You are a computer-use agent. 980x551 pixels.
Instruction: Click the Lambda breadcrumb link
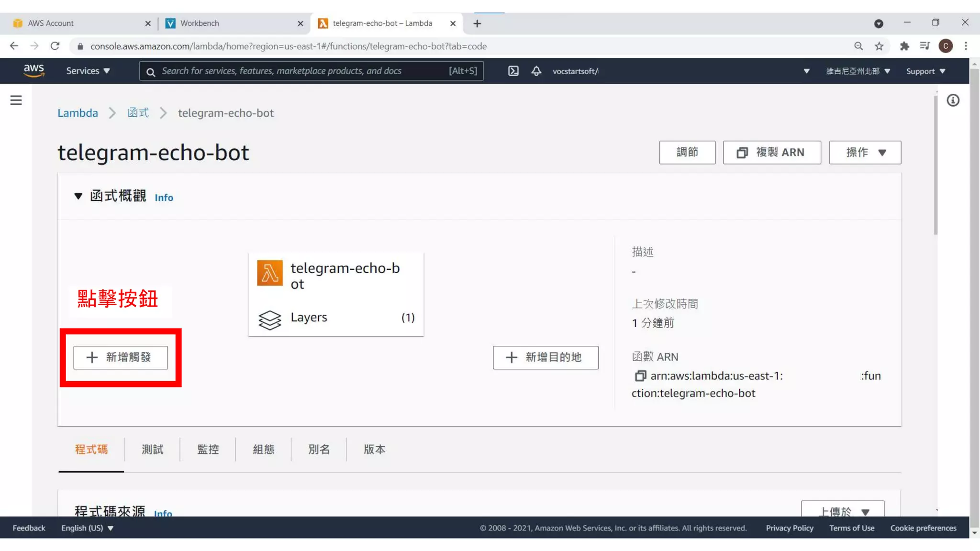coord(78,113)
